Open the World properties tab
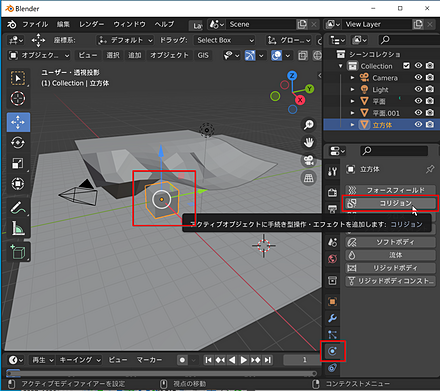 point(332,259)
